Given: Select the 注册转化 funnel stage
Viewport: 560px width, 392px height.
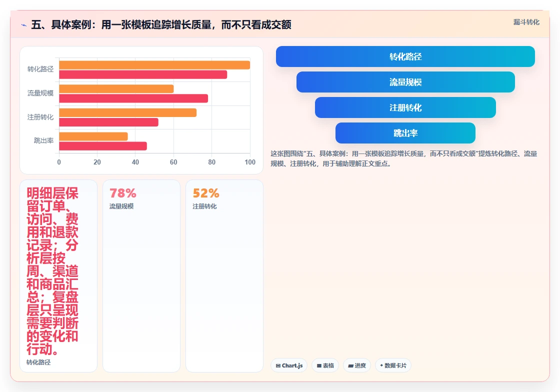Looking at the screenshot, I should 405,107.
